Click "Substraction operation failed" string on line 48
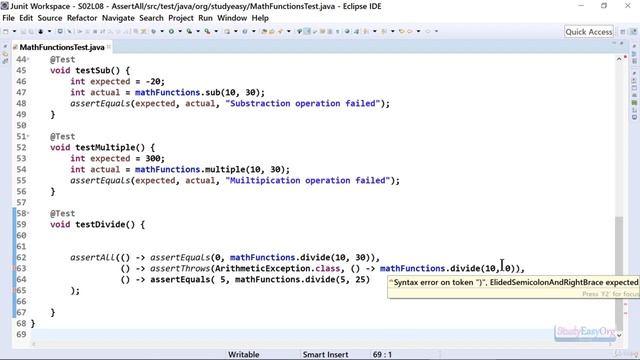Screen dimensions: 640x360 pos(303,104)
